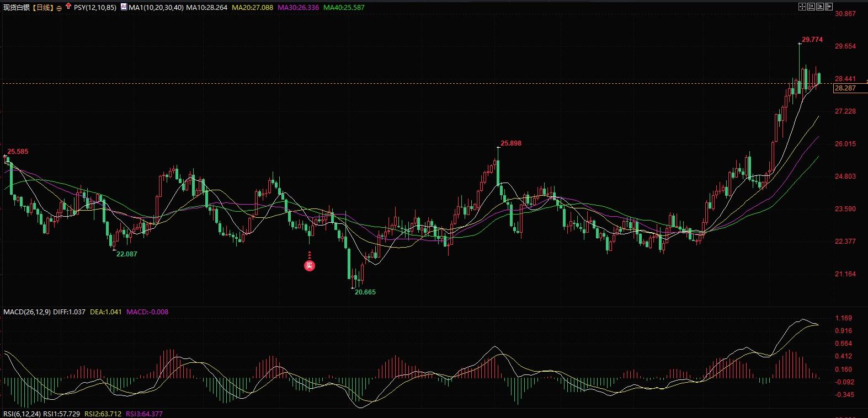This screenshot has width=868, height=418.
Task: Select the 现货白银 instrument title
Action: point(17,8)
